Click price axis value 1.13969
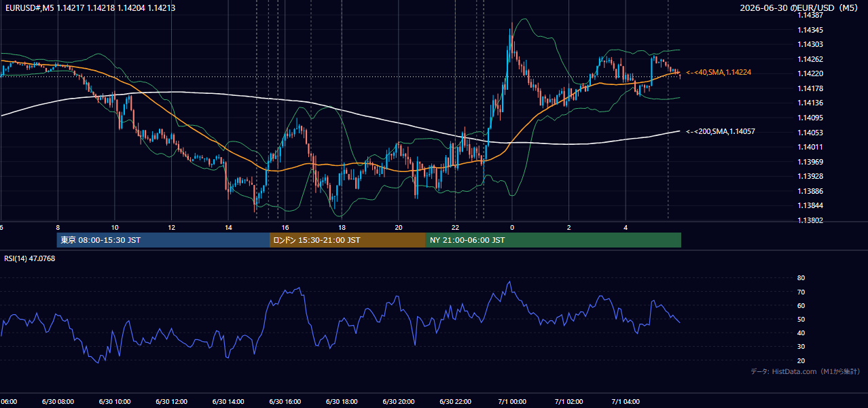 810,162
